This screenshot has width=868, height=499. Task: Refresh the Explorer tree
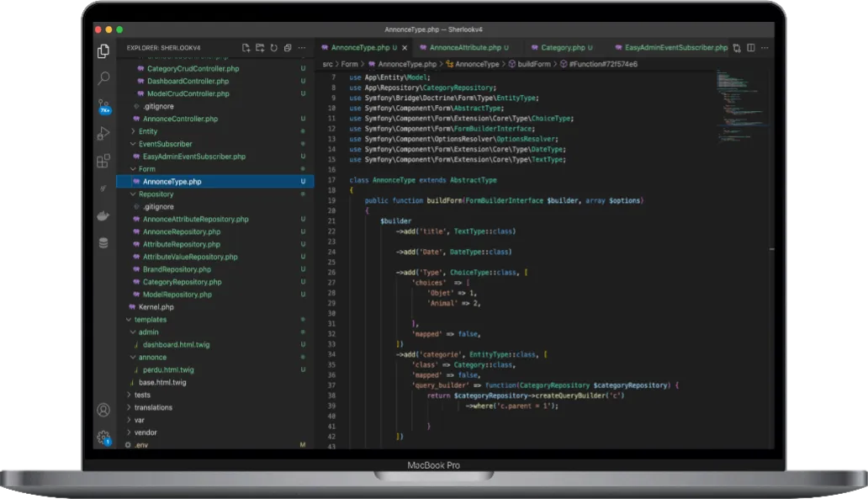tap(273, 48)
